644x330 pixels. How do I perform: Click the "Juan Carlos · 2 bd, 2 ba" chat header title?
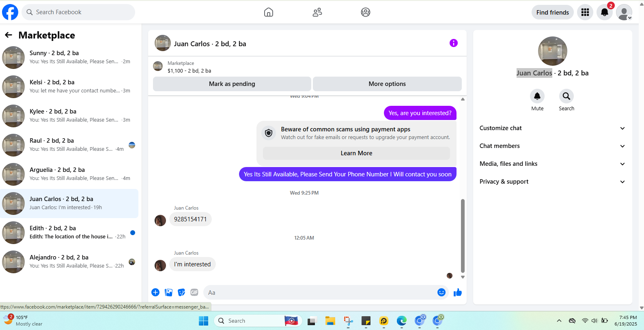210,44
